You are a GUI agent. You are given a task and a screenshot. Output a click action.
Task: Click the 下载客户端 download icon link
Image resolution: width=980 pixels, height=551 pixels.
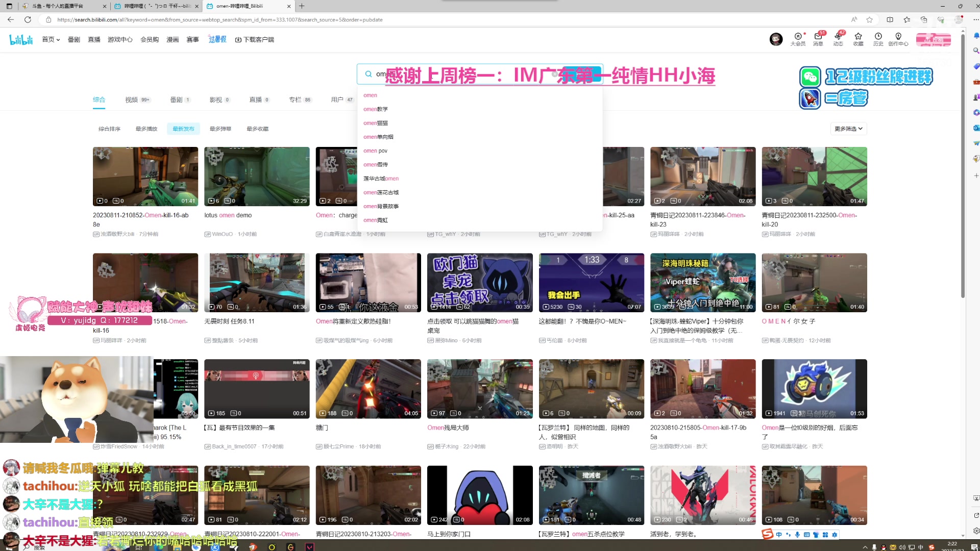coord(254,39)
